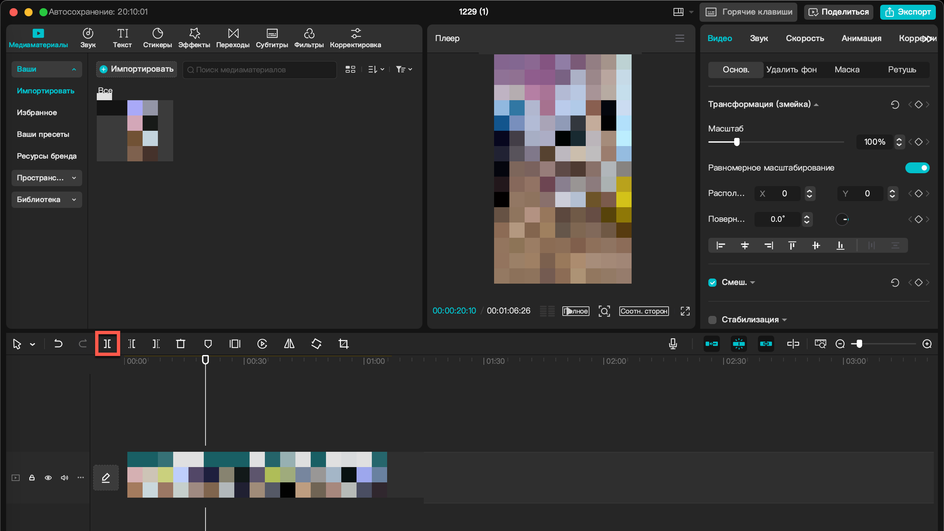Zoom out timeline with minus magnifier
Screen dimensions: 944x531
click(840, 344)
